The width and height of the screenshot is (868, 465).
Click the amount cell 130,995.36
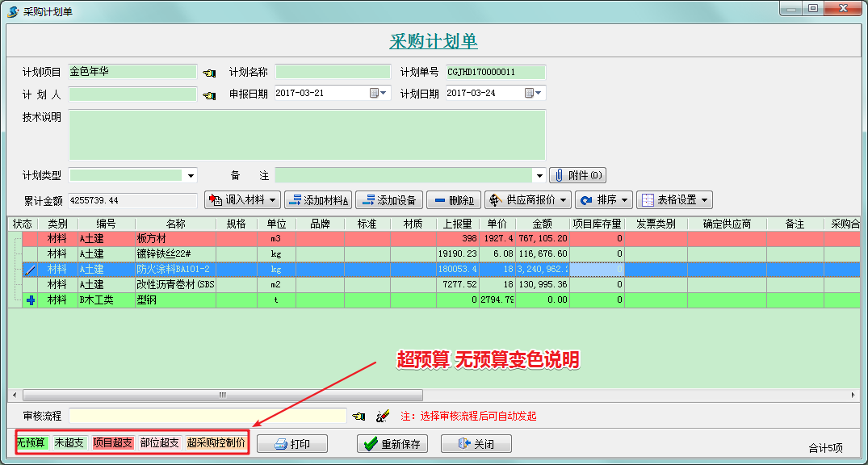point(542,284)
